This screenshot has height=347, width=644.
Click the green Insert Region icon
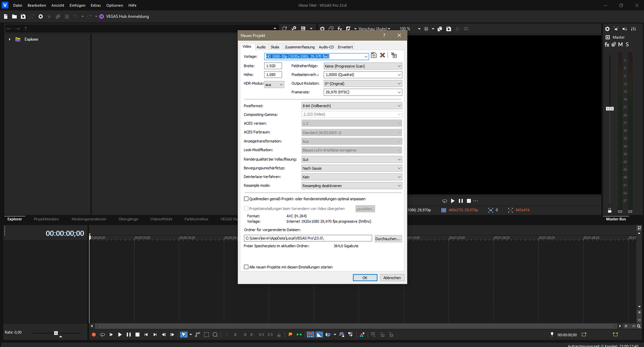coord(299,335)
